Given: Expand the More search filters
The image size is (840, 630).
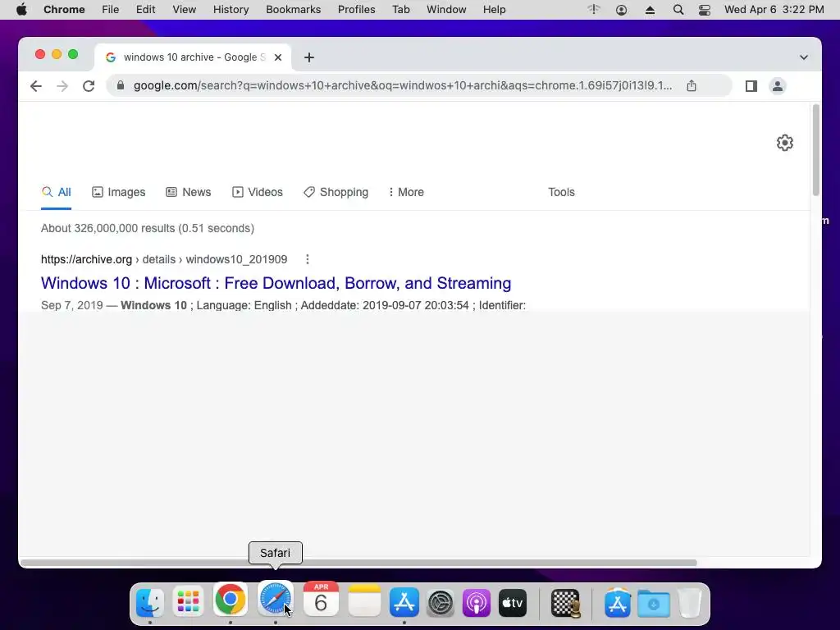Looking at the screenshot, I should tap(406, 192).
